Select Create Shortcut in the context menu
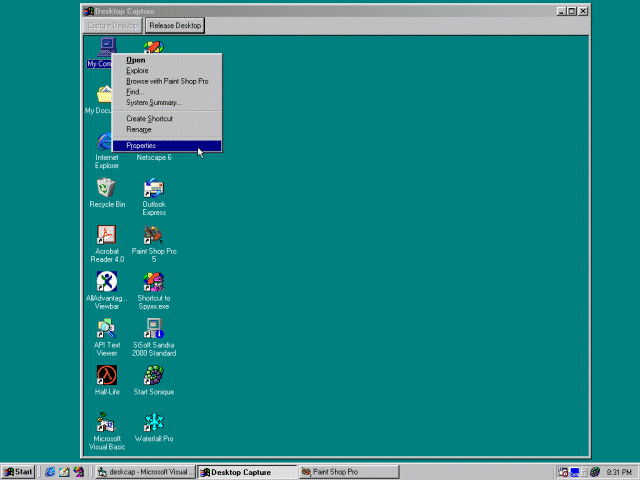The image size is (640, 480). pos(149,119)
